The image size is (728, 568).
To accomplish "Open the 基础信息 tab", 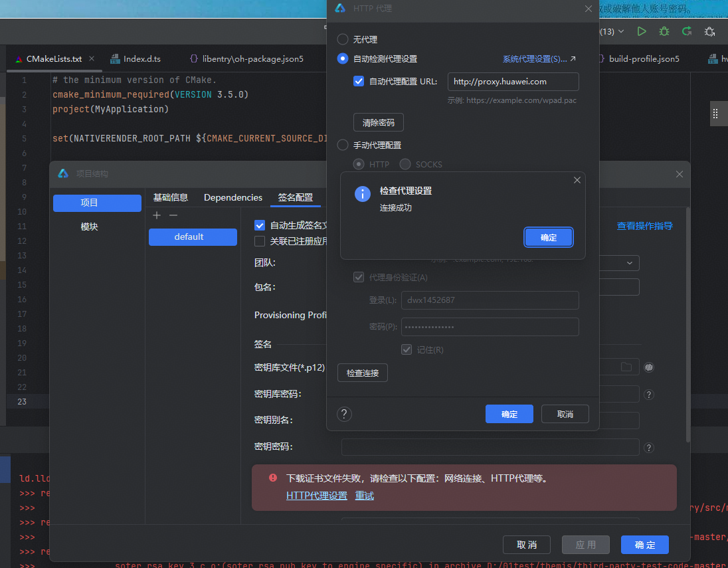I will [171, 197].
